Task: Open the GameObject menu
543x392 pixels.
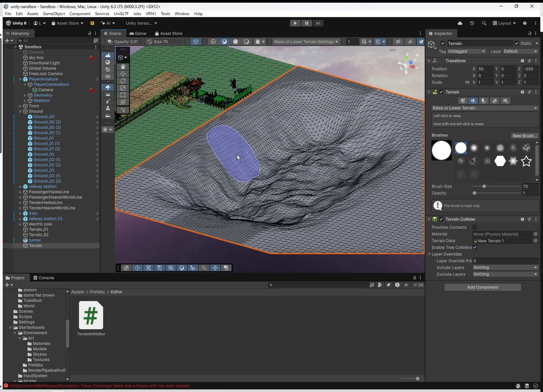Action: 54,14
